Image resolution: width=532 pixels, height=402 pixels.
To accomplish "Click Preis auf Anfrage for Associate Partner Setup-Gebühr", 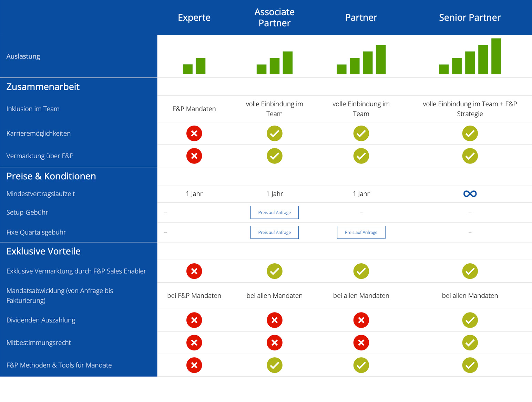I will [275, 212].
